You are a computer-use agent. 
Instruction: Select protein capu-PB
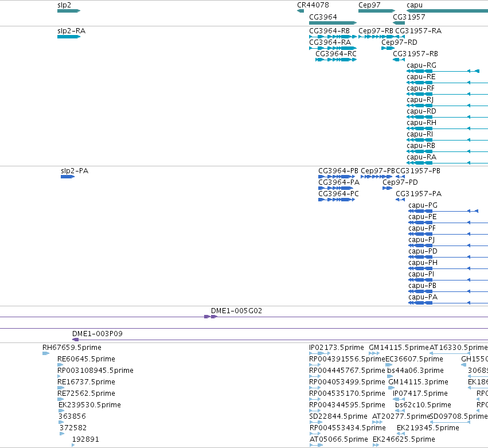click(448, 292)
